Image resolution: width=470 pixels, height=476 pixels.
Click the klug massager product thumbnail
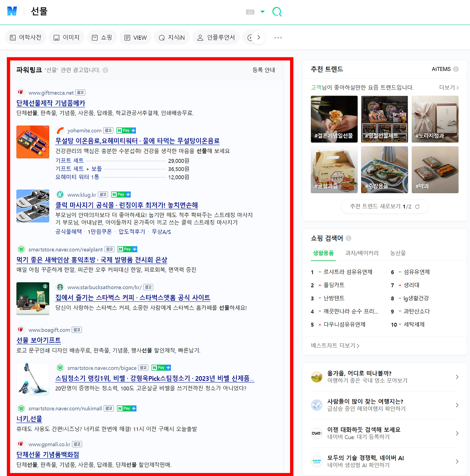pyautogui.click(x=33, y=206)
